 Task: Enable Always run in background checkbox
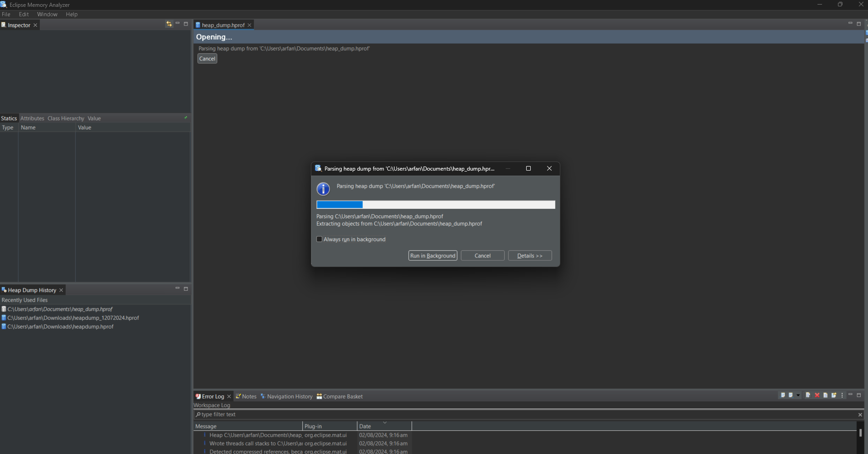(319, 239)
